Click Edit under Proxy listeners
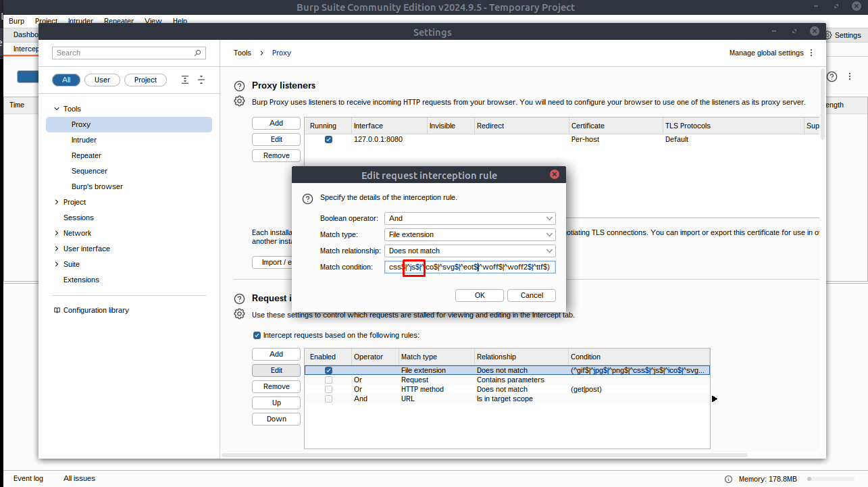Image resolution: width=868 pixels, height=487 pixels. [x=276, y=139]
